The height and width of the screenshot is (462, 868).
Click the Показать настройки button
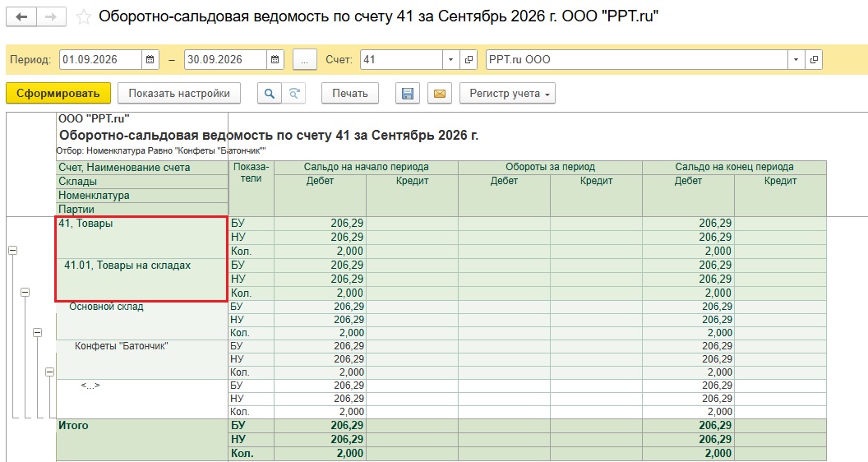point(179,93)
